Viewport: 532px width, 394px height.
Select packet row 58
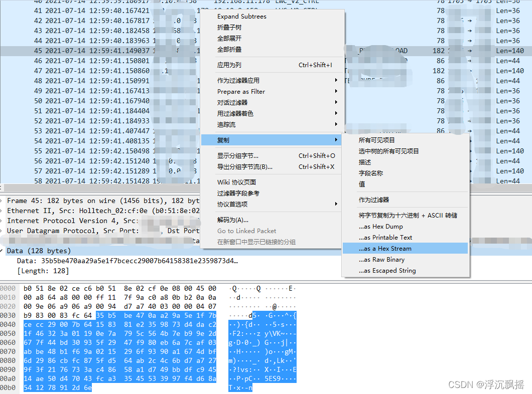click(266, 181)
